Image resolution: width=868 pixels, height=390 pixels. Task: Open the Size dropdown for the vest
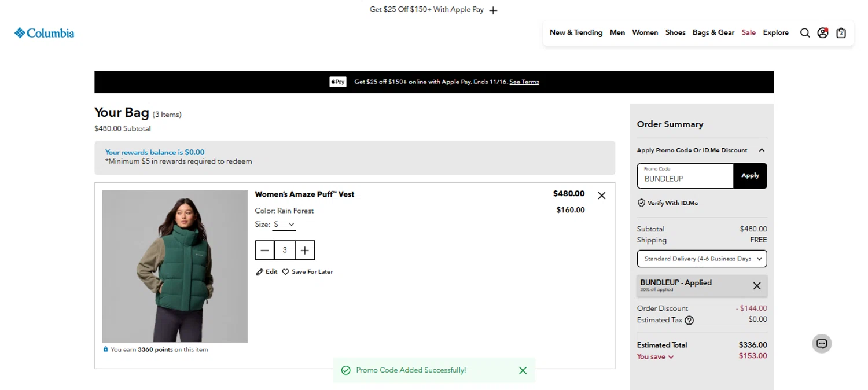click(284, 225)
